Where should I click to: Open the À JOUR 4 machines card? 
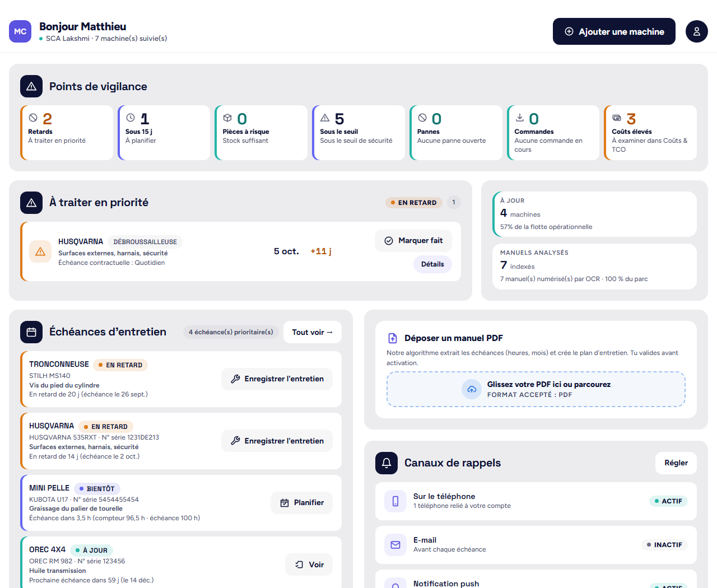(x=594, y=214)
